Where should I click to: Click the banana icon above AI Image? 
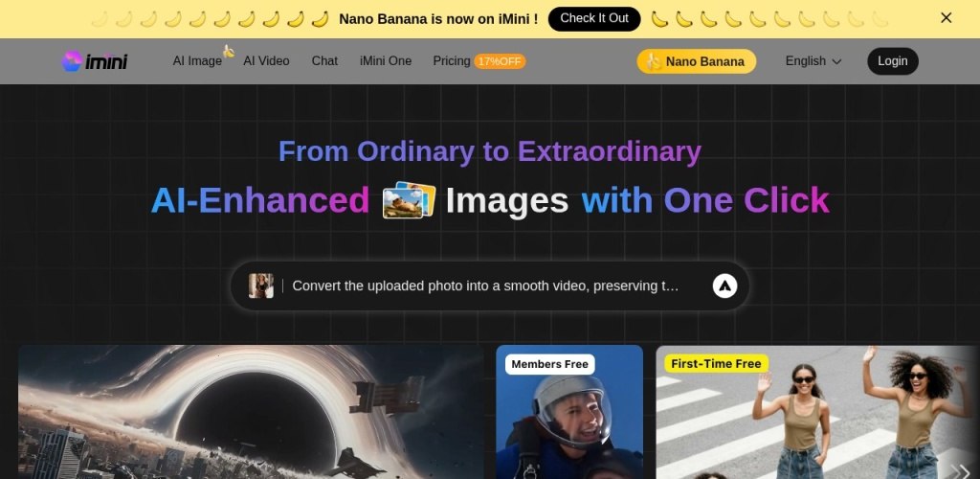click(x=229, y=51)
